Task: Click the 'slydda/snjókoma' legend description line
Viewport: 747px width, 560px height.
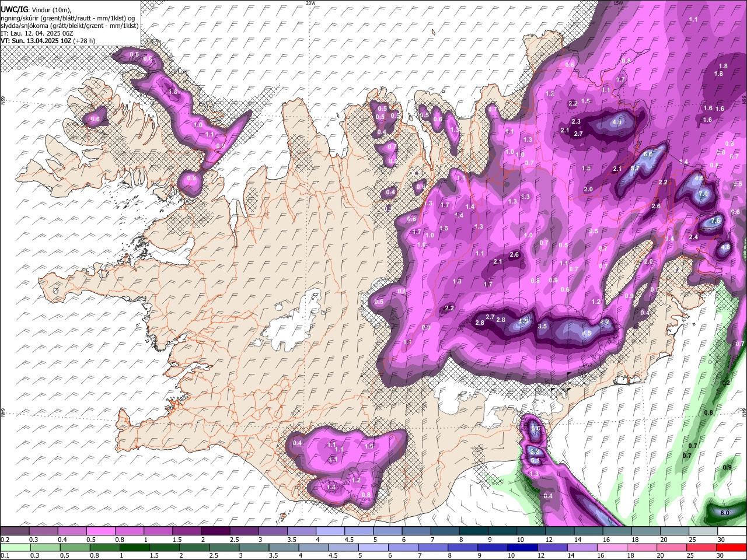Action: coord(69,26)
